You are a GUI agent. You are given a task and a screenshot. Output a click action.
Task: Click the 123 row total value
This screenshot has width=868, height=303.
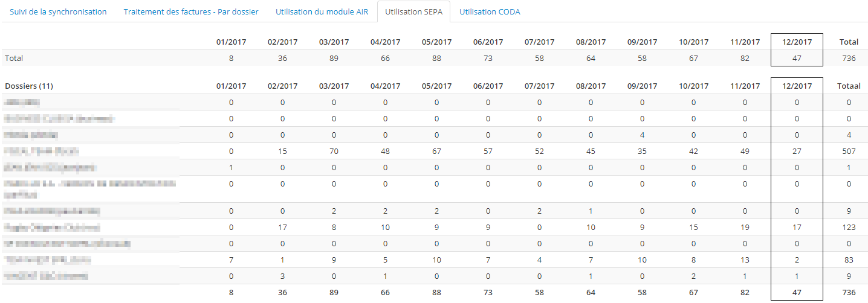849,227
